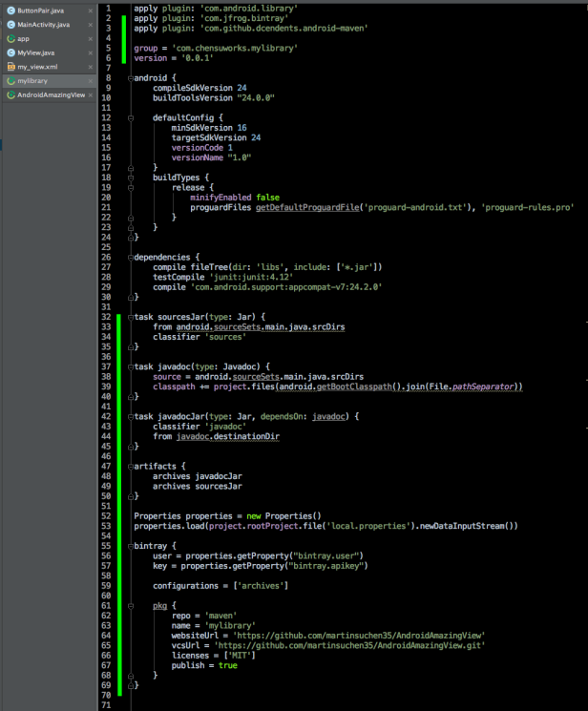Screen dimensions: 588x711
Task: Click the gradle icon beside mylibrary tab
Action: tap(10, 81)
